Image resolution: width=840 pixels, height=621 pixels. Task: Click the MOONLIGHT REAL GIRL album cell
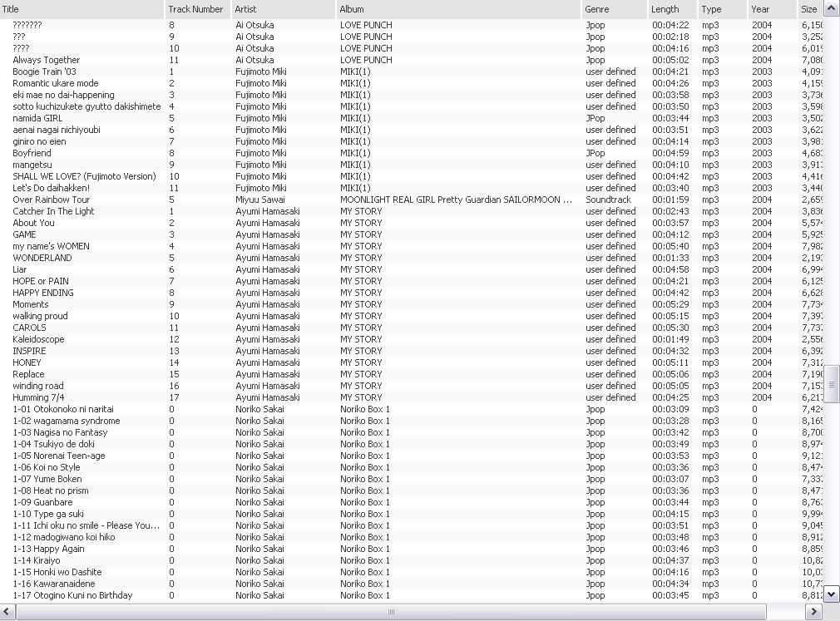coord(457,200)
